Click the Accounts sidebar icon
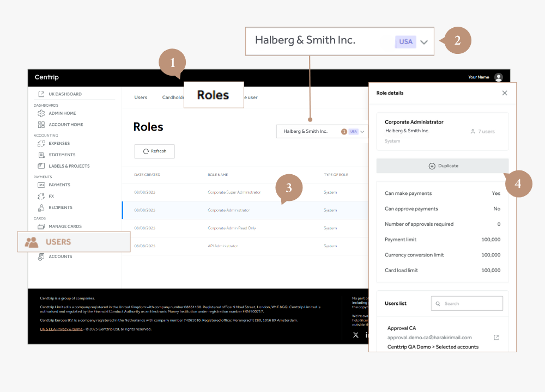 click(41, 256)
